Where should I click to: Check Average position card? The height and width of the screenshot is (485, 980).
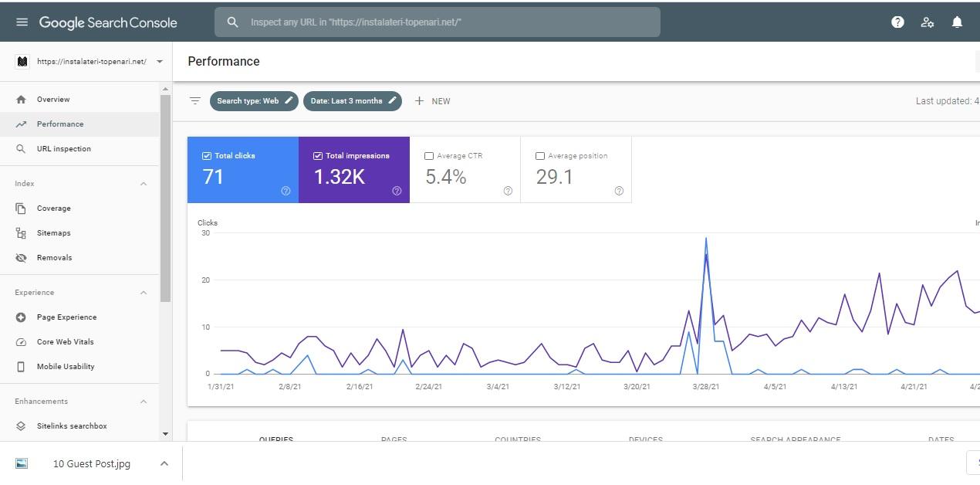point(540,155)
